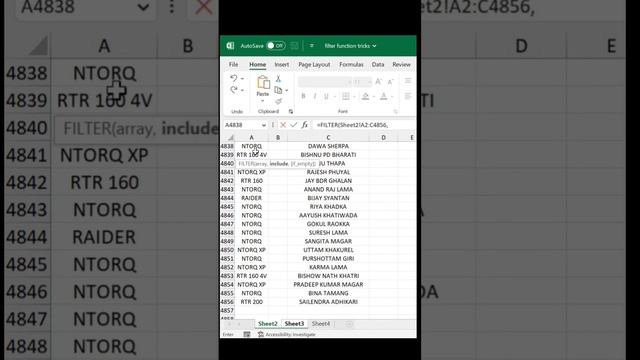The height and width of the screenshot is (360, 640).
Task: Click the Paste clipboard icon
Action: tap(263, 82)
